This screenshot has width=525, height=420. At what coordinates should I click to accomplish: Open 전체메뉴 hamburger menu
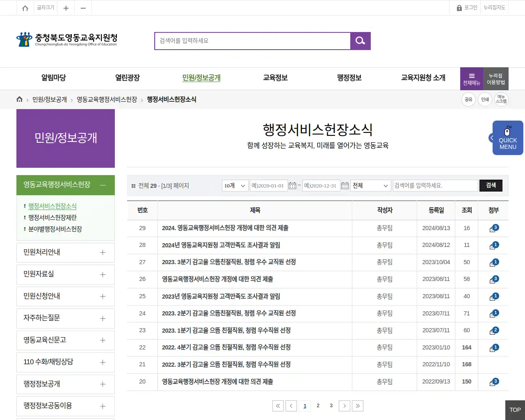(x=472, y=79)
